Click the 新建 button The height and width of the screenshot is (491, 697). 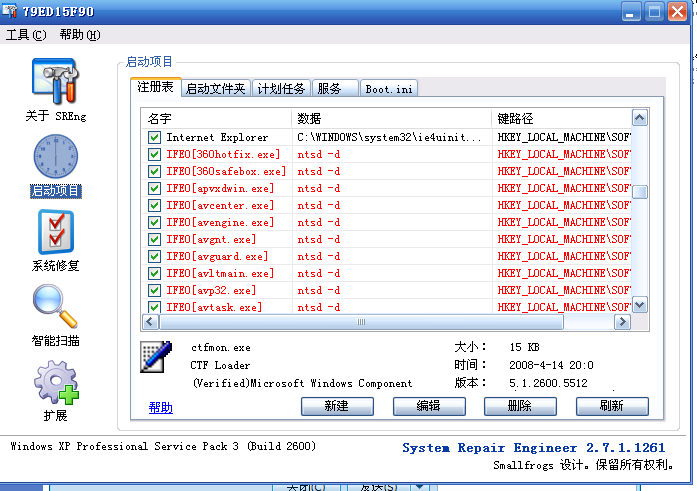click(337, 406)
